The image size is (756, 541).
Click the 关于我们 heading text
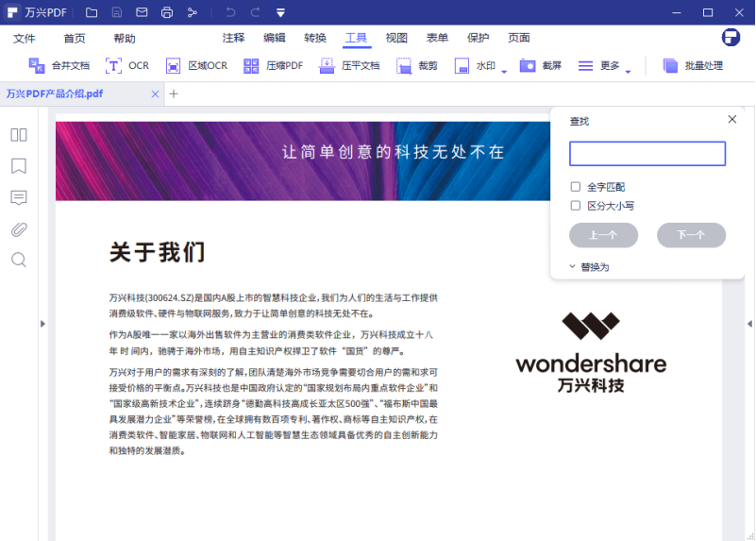point(158,252)
